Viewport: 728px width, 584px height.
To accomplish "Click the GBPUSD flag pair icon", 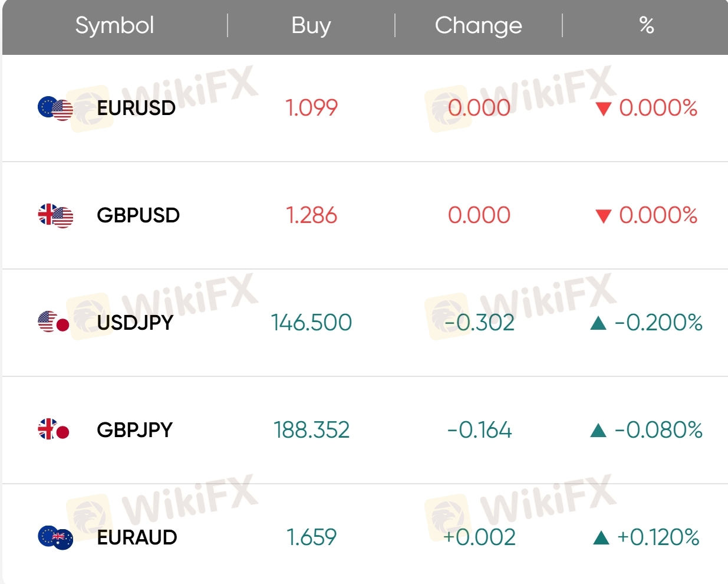I will pyautogui.click(x=55, y=216).
